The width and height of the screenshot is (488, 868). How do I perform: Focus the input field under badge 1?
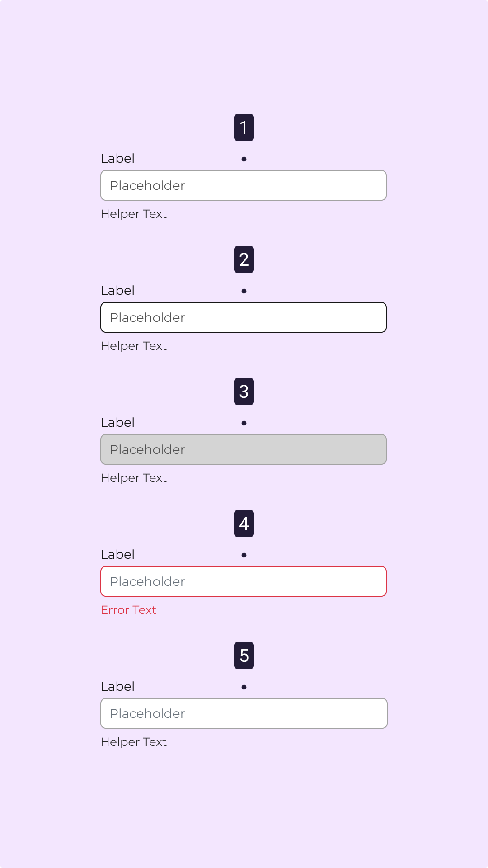pyautogui.click(x=244, y=185)
